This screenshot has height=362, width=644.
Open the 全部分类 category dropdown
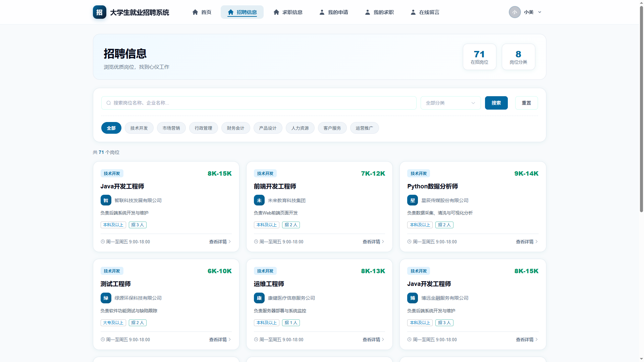click(x=450, y=103)
